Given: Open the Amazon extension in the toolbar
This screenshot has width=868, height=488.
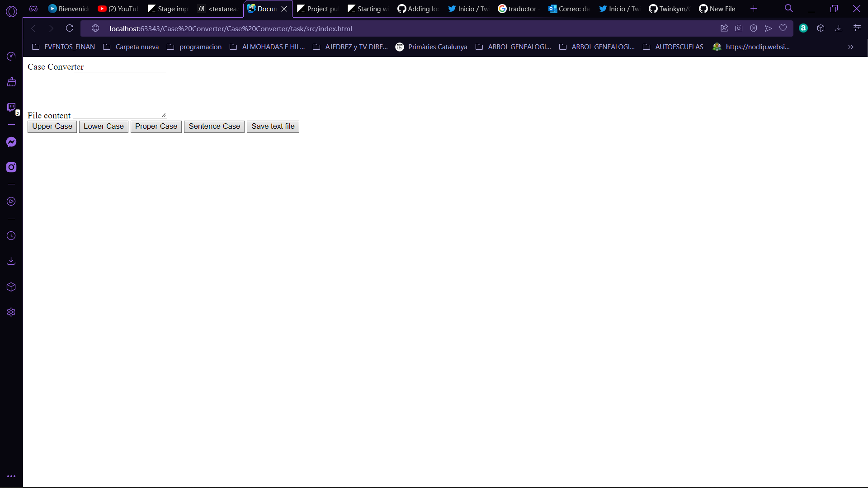Looking at the screenshot, I should coord(803,28).
